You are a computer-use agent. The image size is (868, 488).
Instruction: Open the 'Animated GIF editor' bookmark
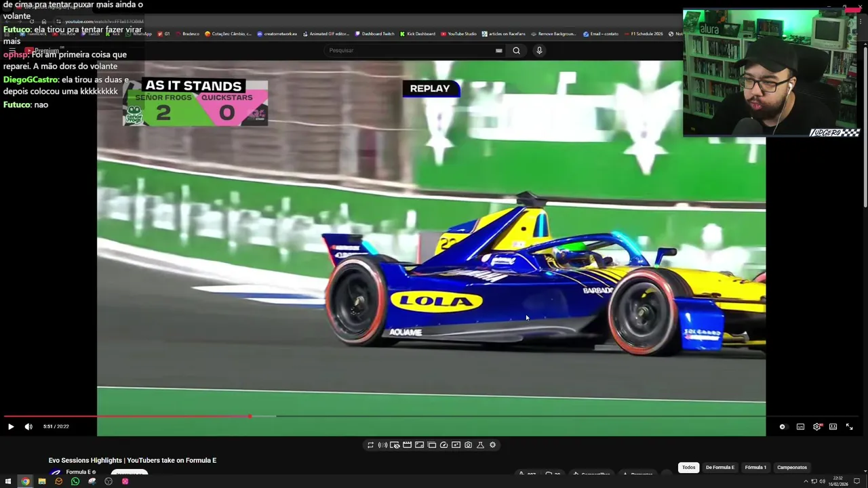tap(326, 34)
